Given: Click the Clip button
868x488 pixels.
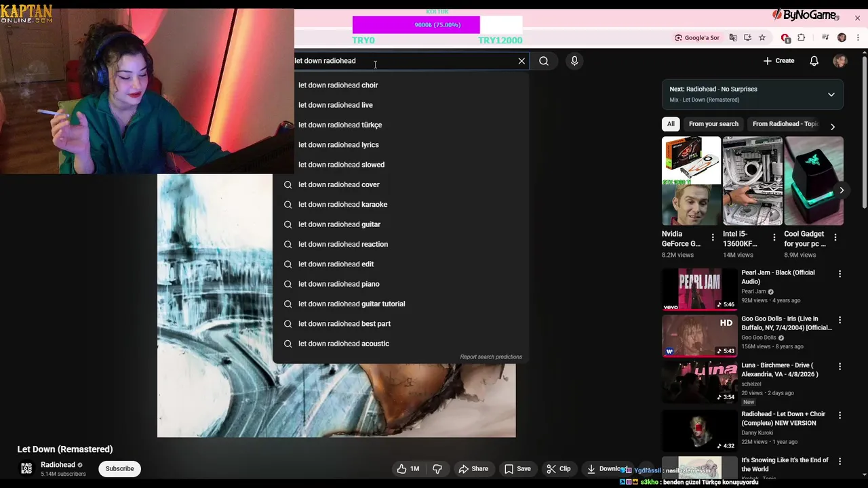Looking at the screenshot, I should 559,468.
